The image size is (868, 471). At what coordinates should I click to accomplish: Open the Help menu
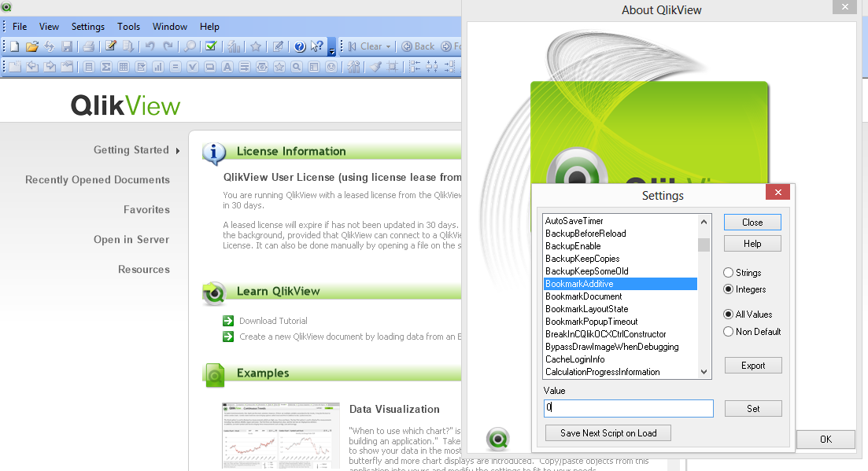click(x=209, y=27)
